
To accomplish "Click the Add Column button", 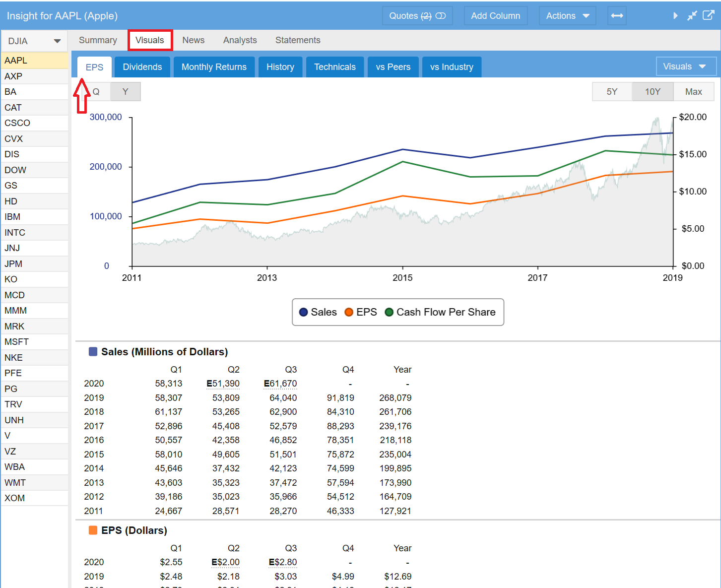I will pos(496,16).
